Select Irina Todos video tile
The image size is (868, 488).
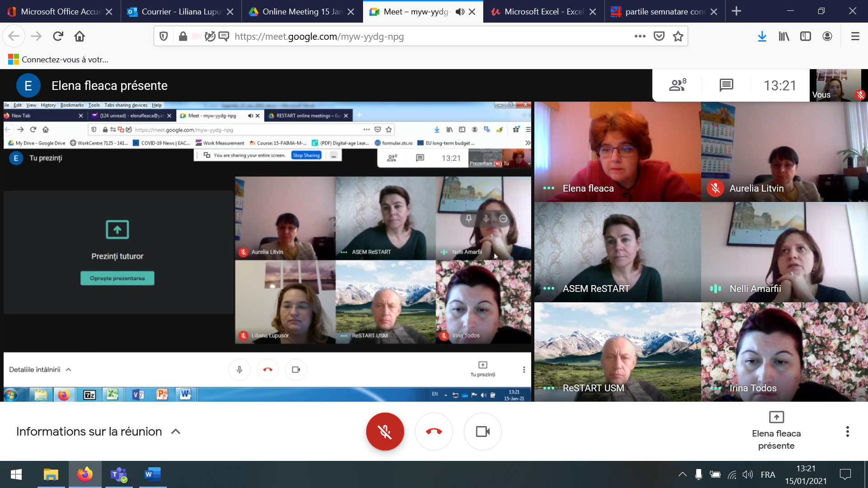pos(784,352)
